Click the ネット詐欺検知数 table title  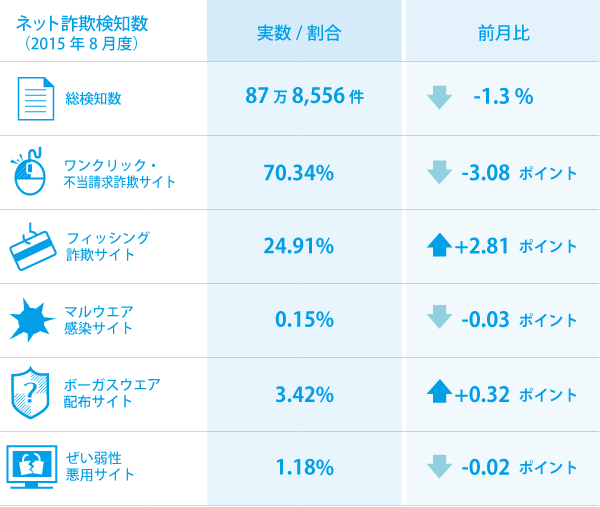pyautogui.click(x=82, y=24)
